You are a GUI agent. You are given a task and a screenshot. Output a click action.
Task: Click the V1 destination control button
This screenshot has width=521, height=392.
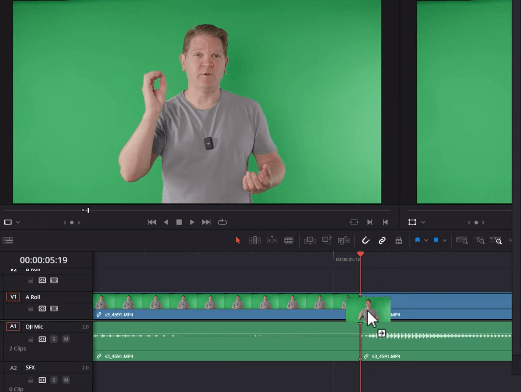click(13, 297)
